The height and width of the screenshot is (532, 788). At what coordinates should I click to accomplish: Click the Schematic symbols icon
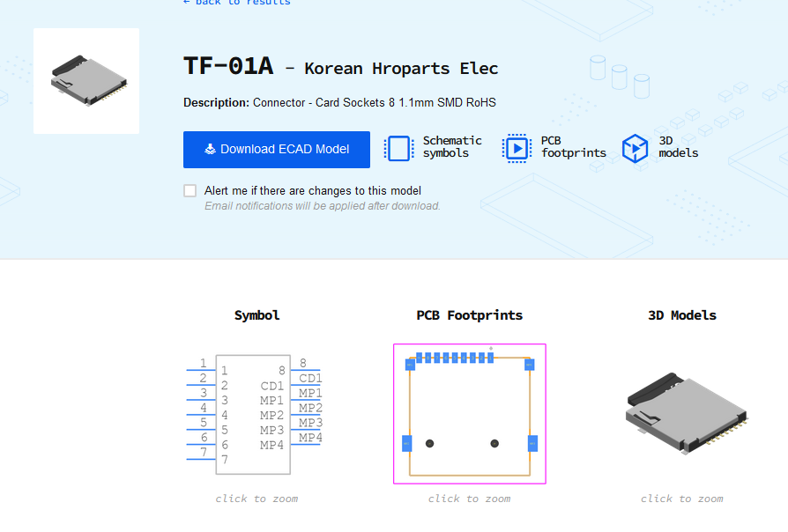399,149
